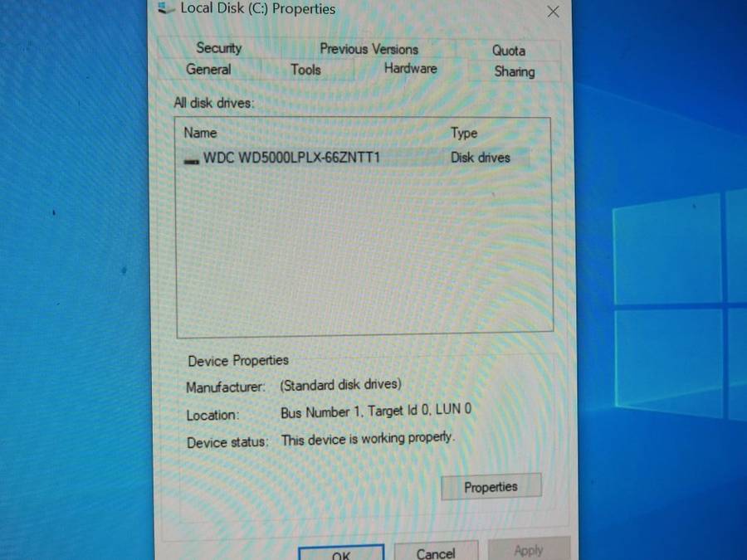
Task: Click the Apply button
Action: pos(529,550)
